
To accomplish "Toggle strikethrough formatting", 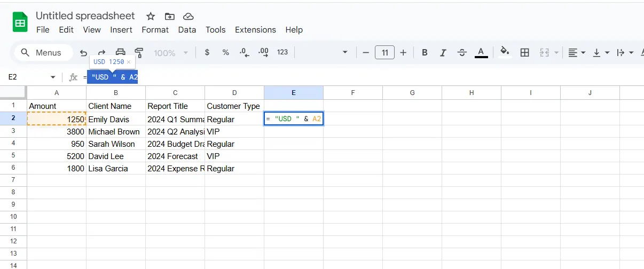I will [x=462, y=52].
